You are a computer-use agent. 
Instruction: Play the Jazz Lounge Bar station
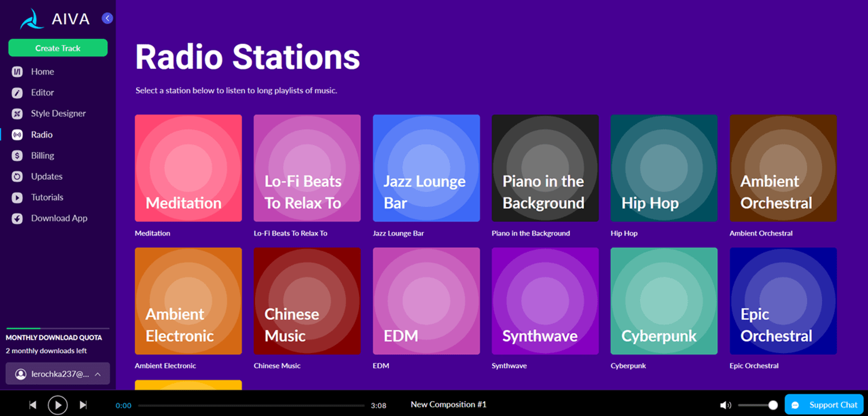point(426,168)
